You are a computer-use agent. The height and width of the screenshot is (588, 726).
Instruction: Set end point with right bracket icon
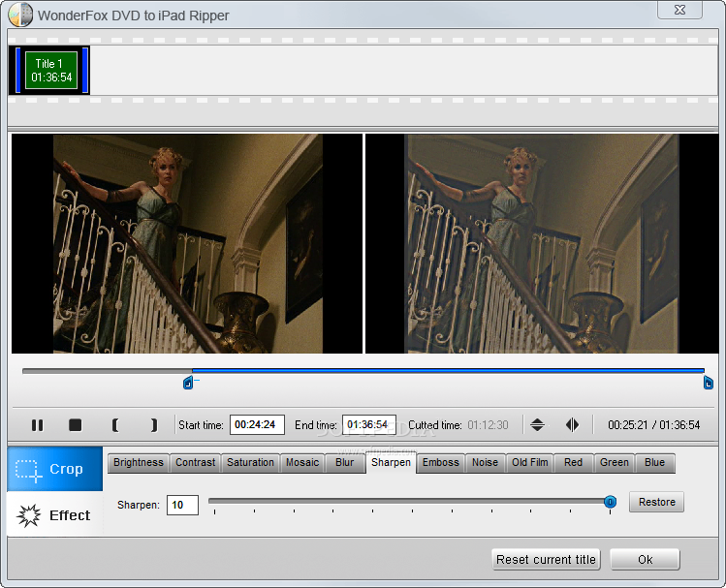click(x=154, y=424)
